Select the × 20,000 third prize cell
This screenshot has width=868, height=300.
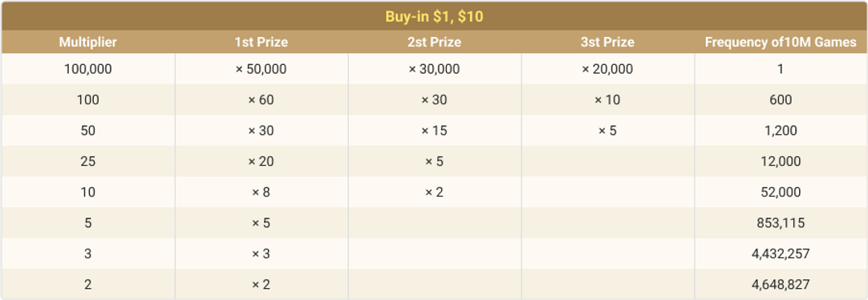(x=607, y=69)
